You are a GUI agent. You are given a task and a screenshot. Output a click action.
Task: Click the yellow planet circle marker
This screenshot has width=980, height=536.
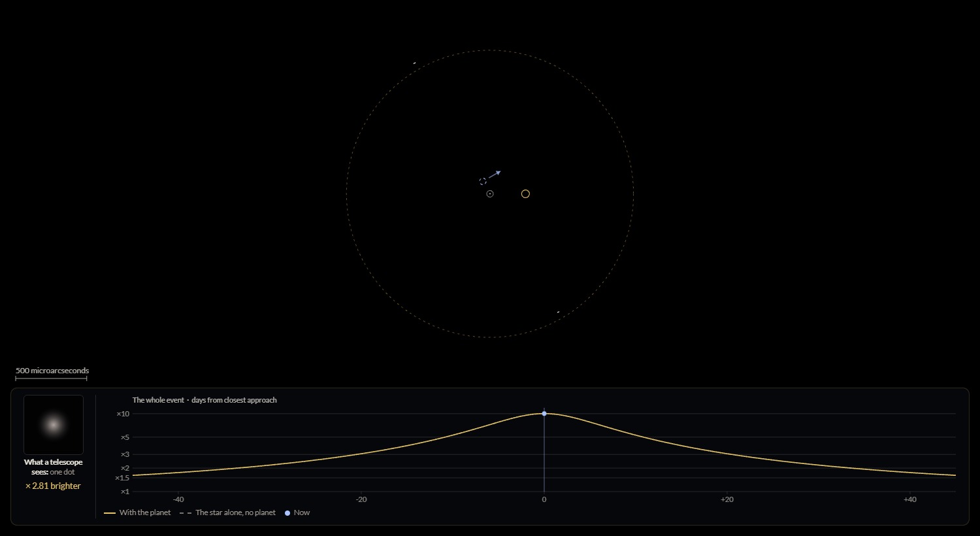pyautogui.click(x=525, y=193)
